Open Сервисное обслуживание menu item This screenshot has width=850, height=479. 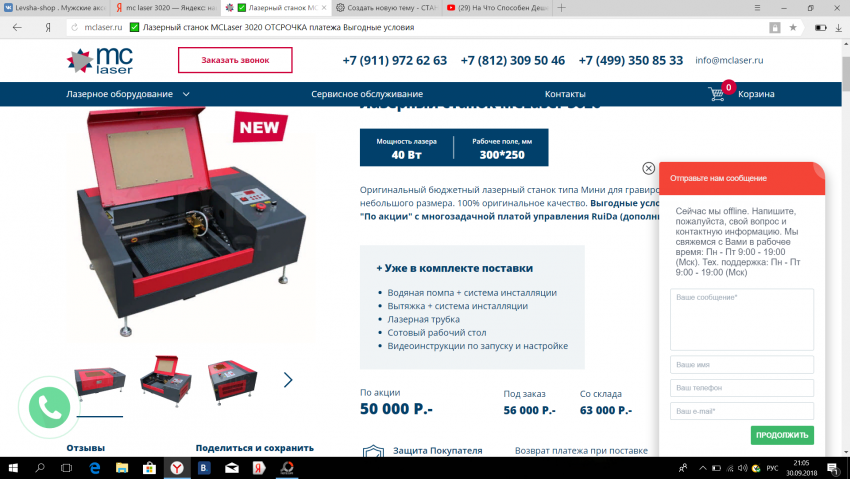click(x=367, y=94)
